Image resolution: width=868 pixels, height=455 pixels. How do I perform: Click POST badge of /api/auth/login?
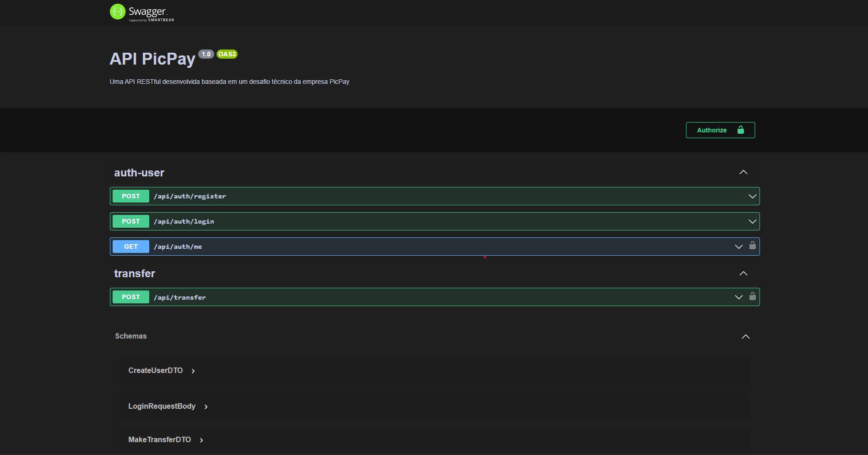pyautogui.click(x=131, y=221)
